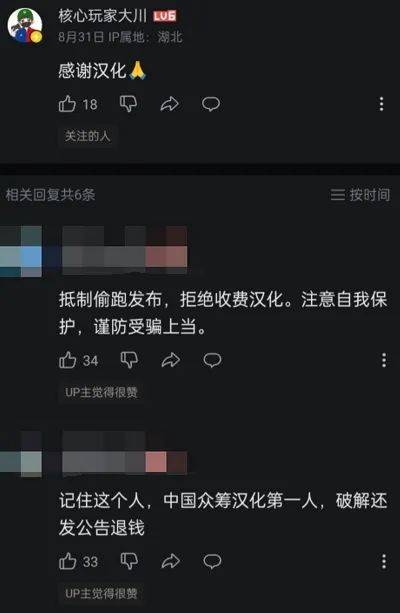Dislike the 感谢汉化 comment

point(128,104)
